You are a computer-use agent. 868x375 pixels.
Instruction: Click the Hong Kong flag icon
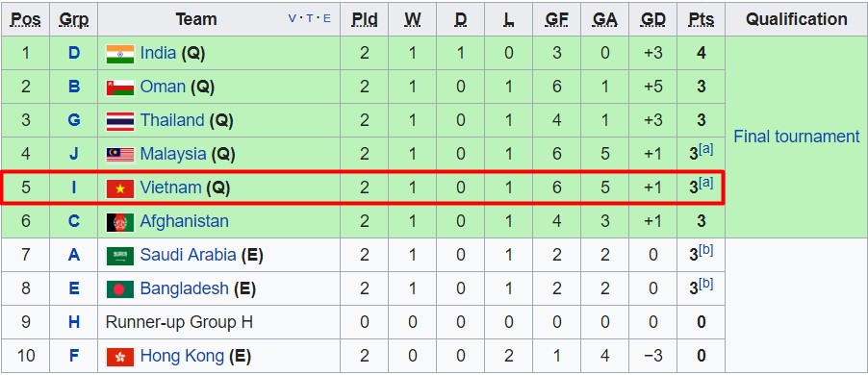[120, 357]
